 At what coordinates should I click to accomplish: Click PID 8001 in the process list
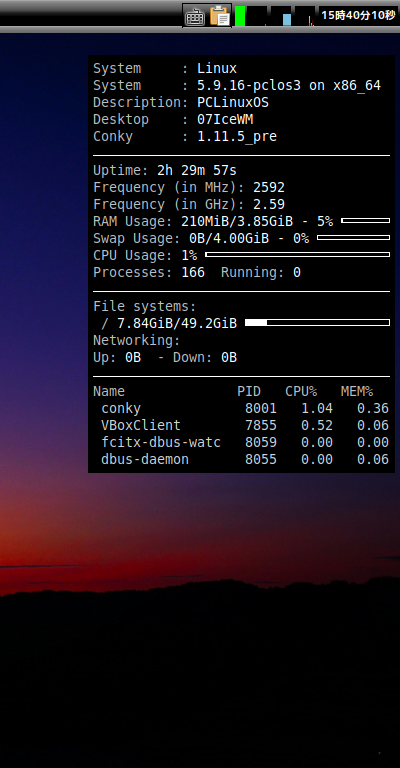[x=261, y=408]
